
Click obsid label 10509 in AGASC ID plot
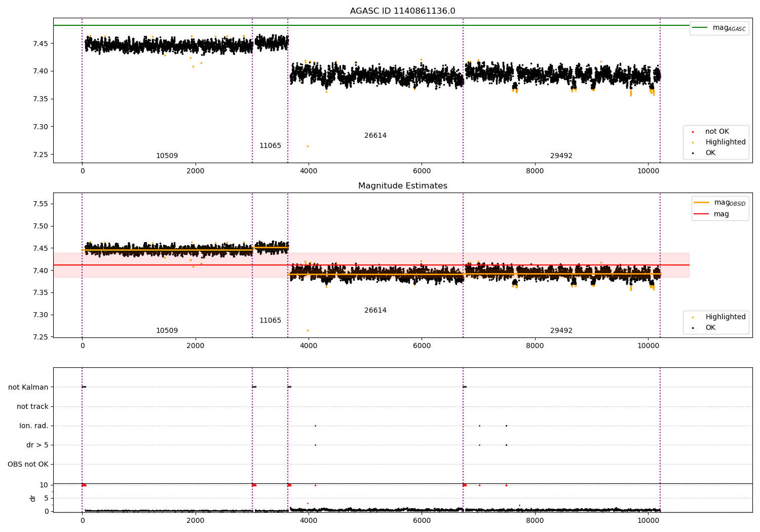(x=167, y=156)
